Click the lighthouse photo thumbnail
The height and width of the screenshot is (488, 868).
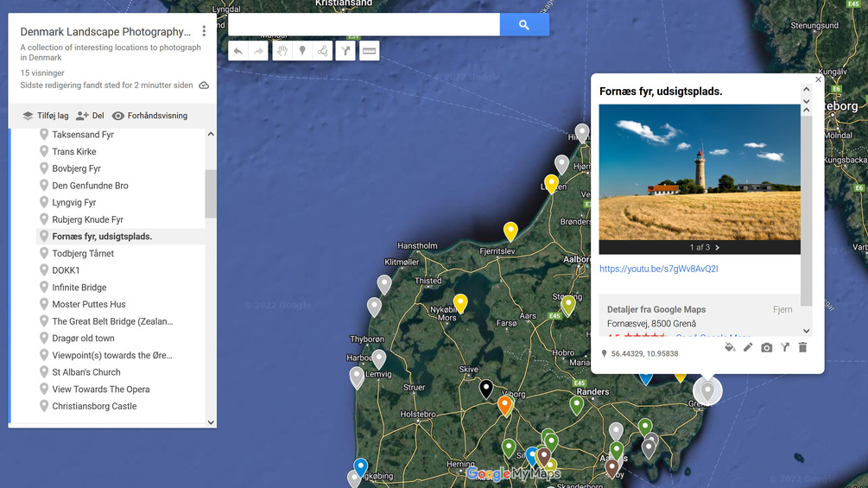(700, 172)
